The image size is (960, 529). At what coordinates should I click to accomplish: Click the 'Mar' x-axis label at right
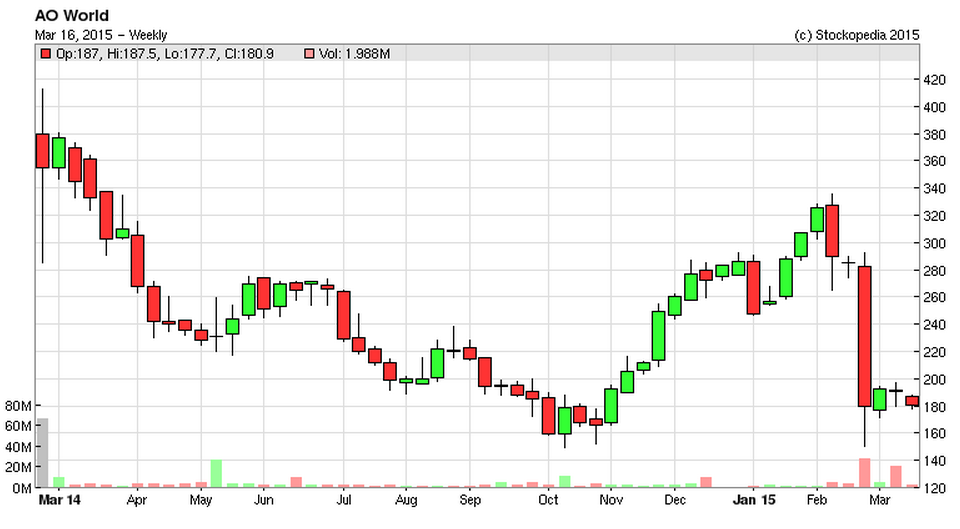(x=879, y=500)
